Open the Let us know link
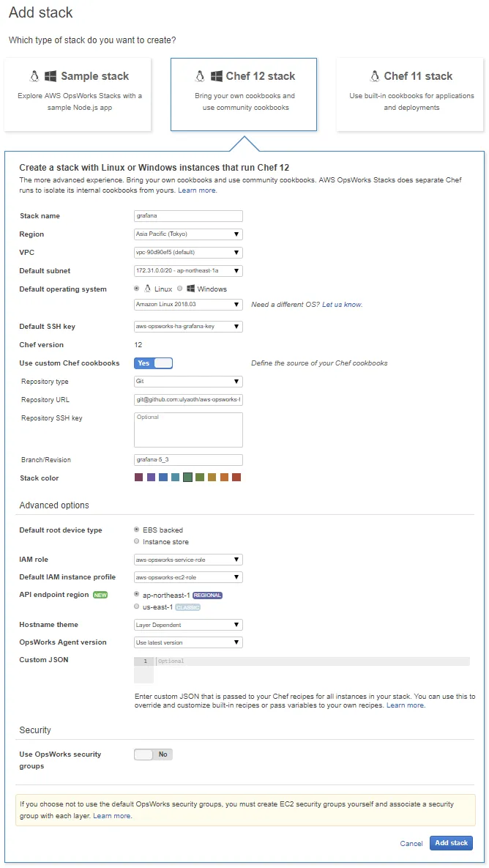Screen dimensions: 489x868 coord(342,305)
